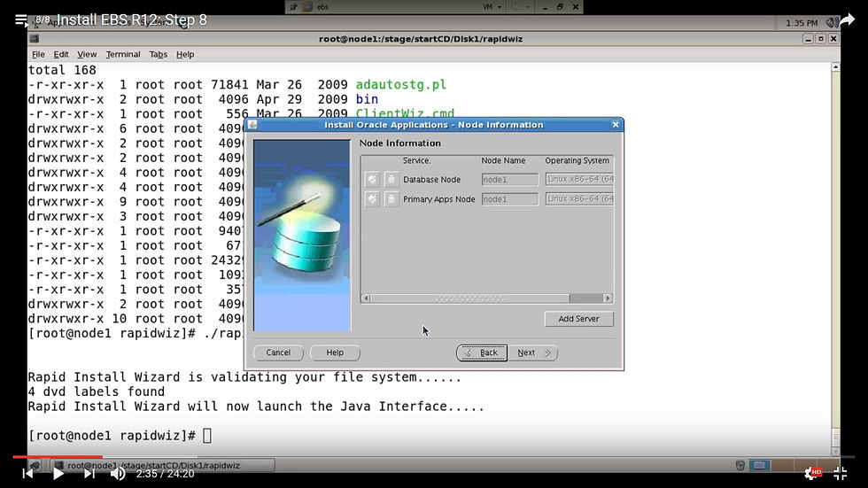Viewport: 868px width, 488px height.
Task: Click the Database Node label
Action: [x=432, y=179]
